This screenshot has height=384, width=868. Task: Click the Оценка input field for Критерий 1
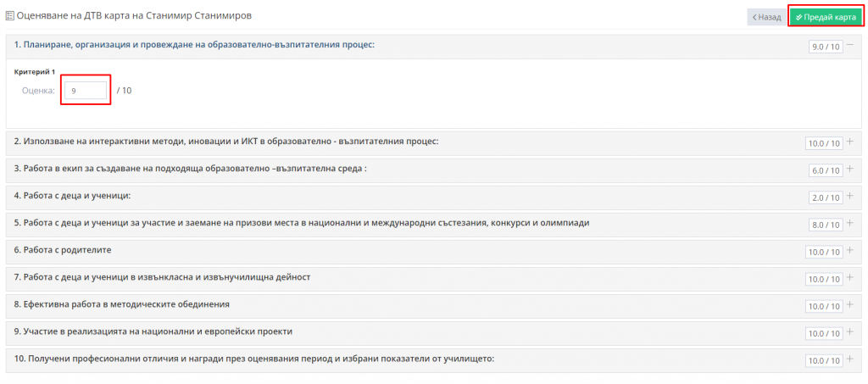tap(86, 90)
